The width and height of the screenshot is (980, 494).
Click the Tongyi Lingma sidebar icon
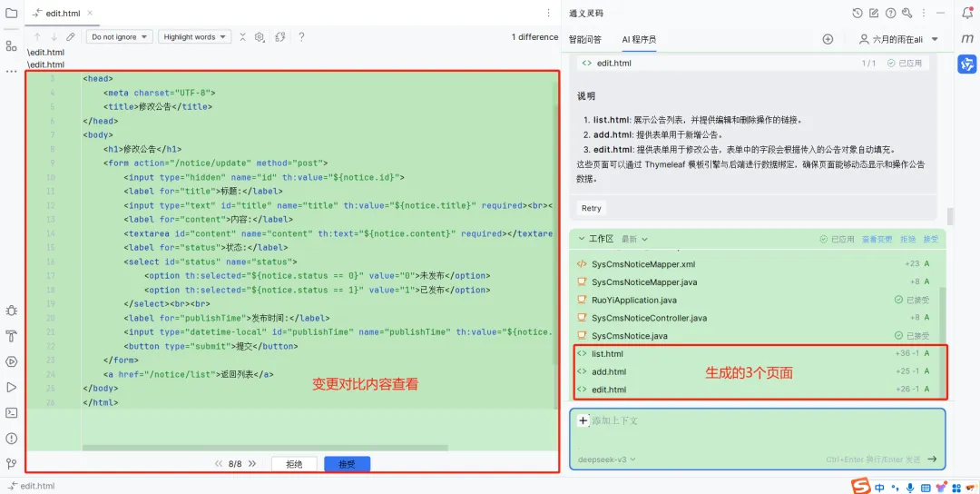[967, 64]
